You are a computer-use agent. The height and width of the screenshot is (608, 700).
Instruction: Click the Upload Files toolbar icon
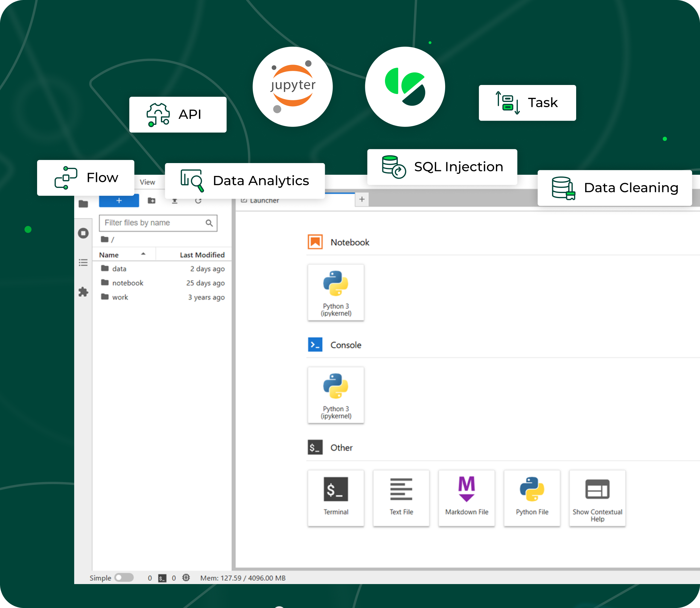[175, 201]
